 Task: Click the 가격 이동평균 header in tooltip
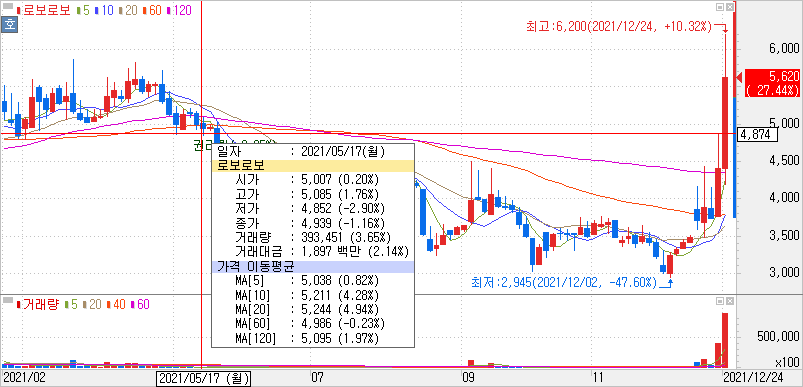[312, 266]
